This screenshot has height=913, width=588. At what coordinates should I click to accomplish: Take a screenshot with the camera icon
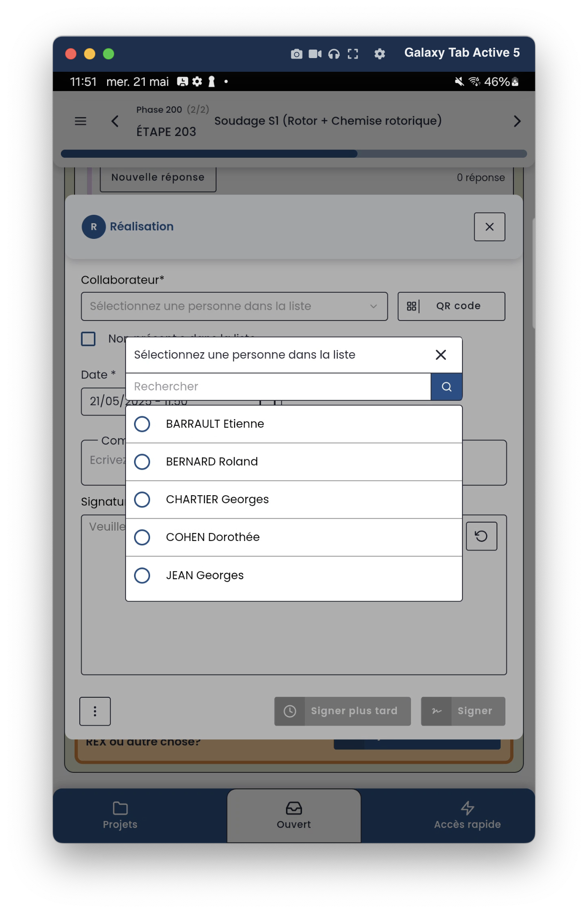(296, 54)
